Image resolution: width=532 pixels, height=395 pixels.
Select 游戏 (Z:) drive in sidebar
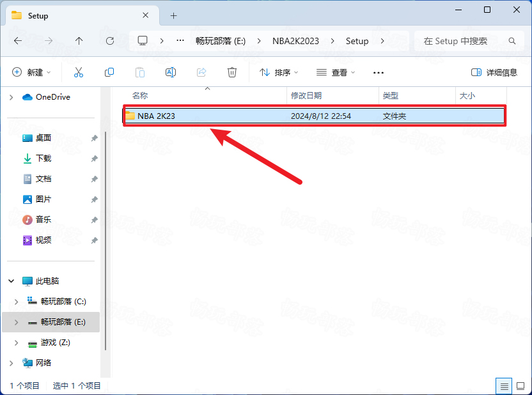tap(49, 343)
